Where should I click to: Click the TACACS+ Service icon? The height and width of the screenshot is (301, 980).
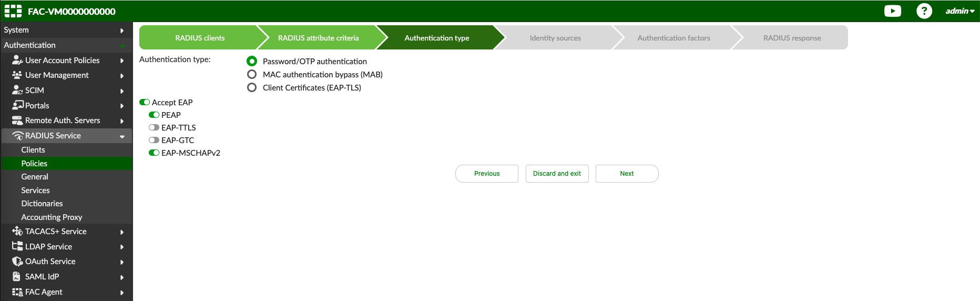pyautogui.click(x=17, y=231)
